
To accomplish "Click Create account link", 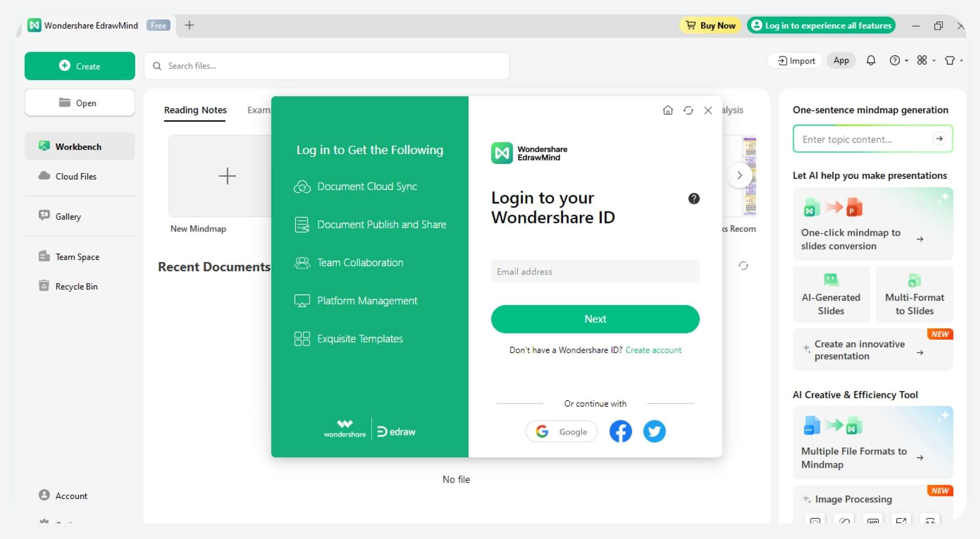I will [653, 350].
